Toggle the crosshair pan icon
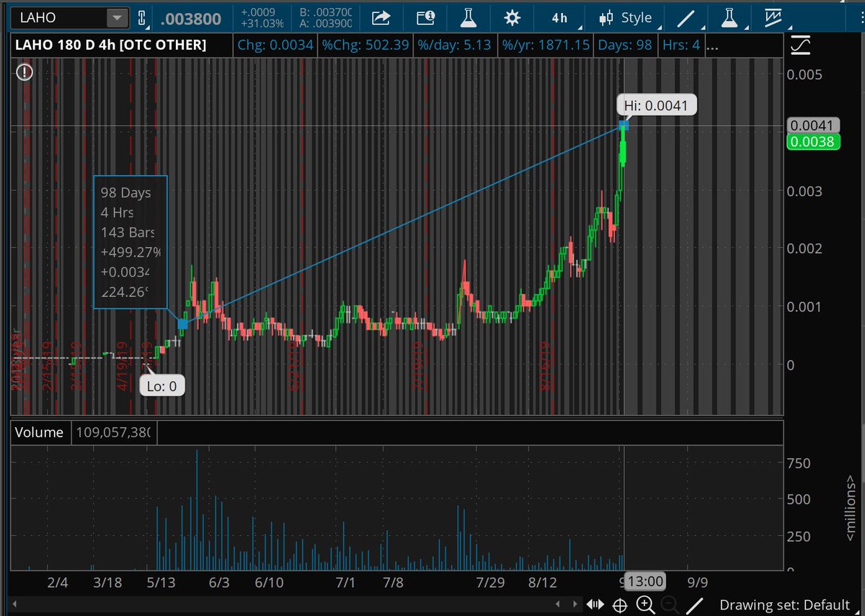The height and width of the screenshot is (616, 865). pos(620,604)
